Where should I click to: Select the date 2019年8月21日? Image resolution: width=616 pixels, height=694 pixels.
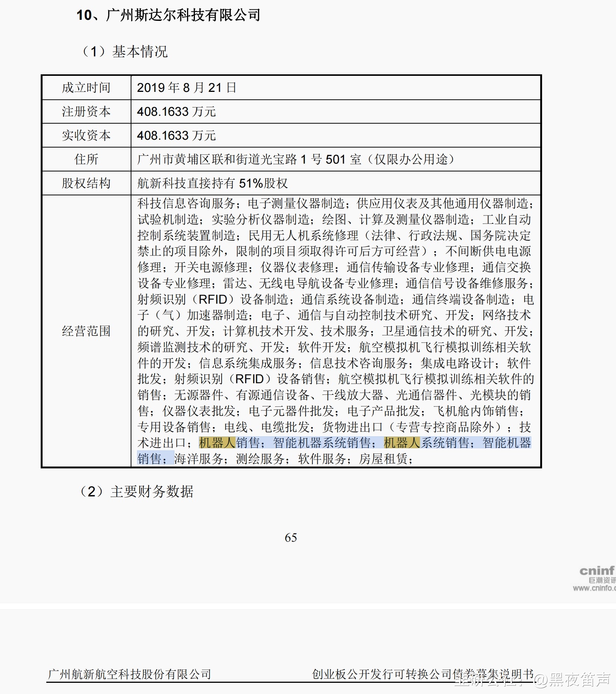[x=187, y=88]
